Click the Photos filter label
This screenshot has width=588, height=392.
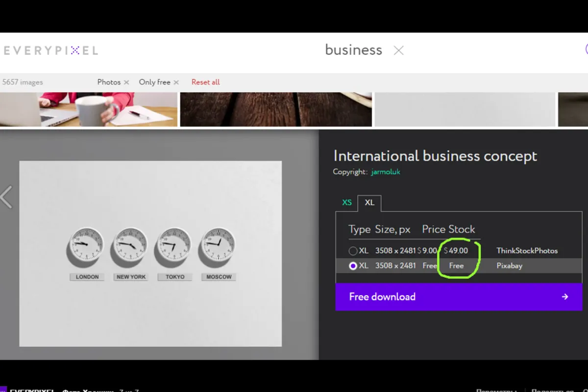click(x=109, y=82)
